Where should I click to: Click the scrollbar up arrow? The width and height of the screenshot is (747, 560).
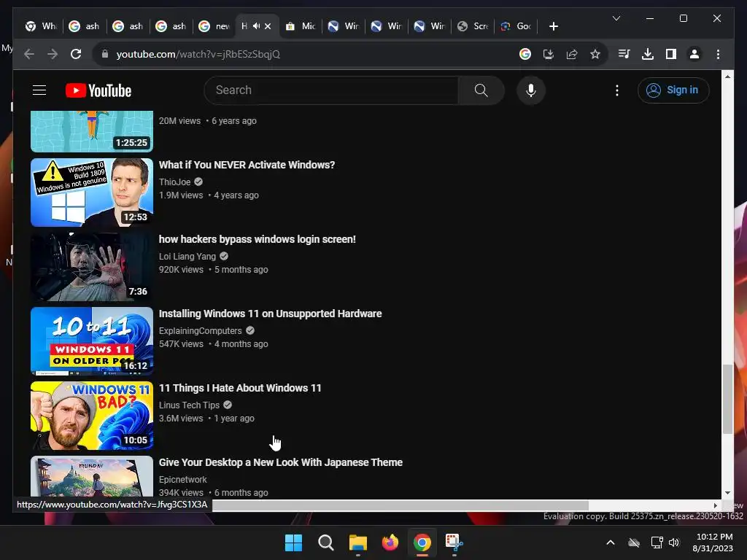click(x=727, y=76)
